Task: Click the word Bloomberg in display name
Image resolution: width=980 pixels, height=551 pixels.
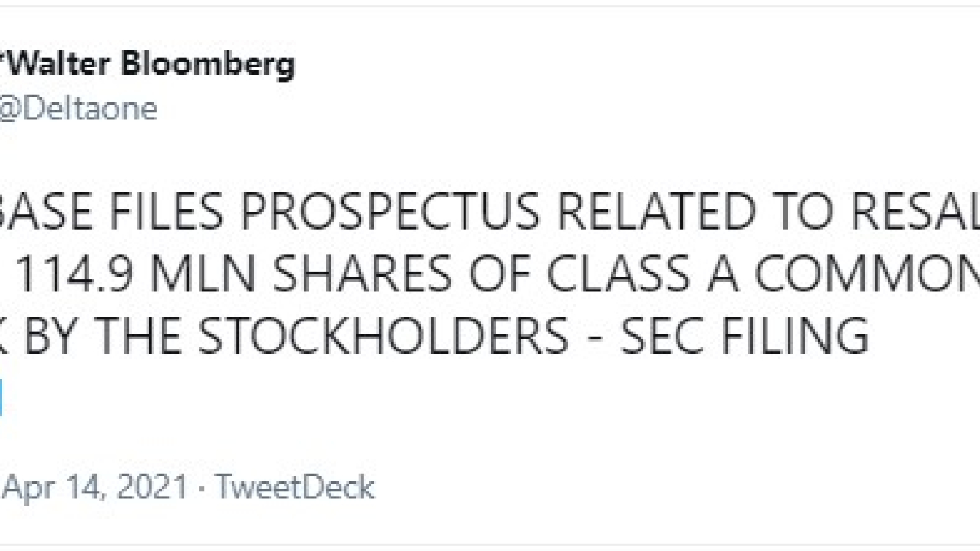Action: [217, 64]
